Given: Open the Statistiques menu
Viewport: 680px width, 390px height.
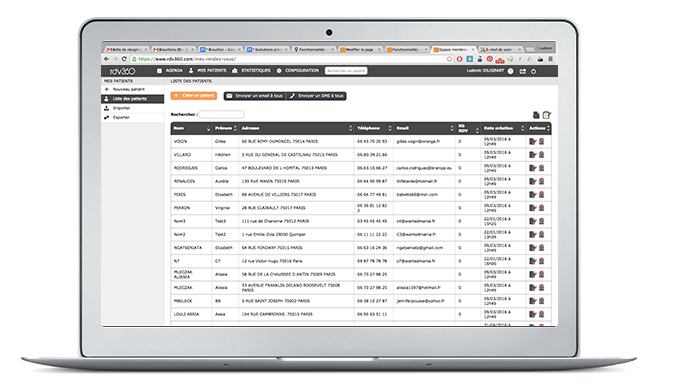Looking at the screenshot, I should coord(251,70).
